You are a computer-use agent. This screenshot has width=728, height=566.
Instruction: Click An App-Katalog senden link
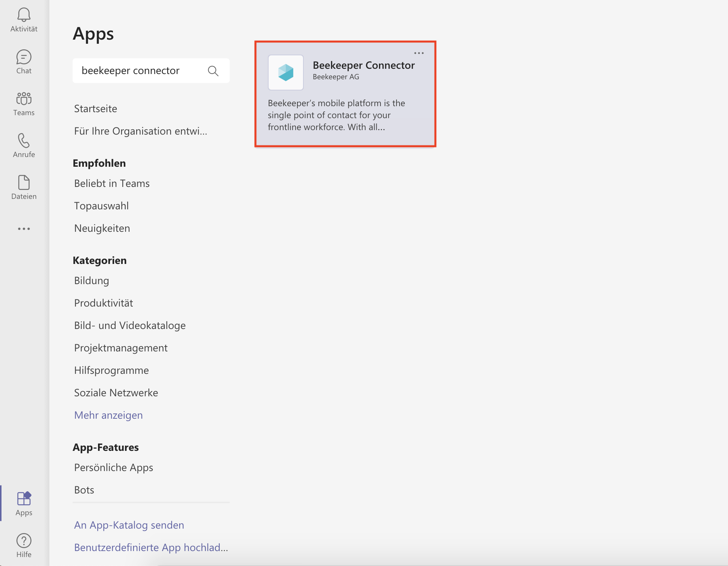tap(129, 525)
